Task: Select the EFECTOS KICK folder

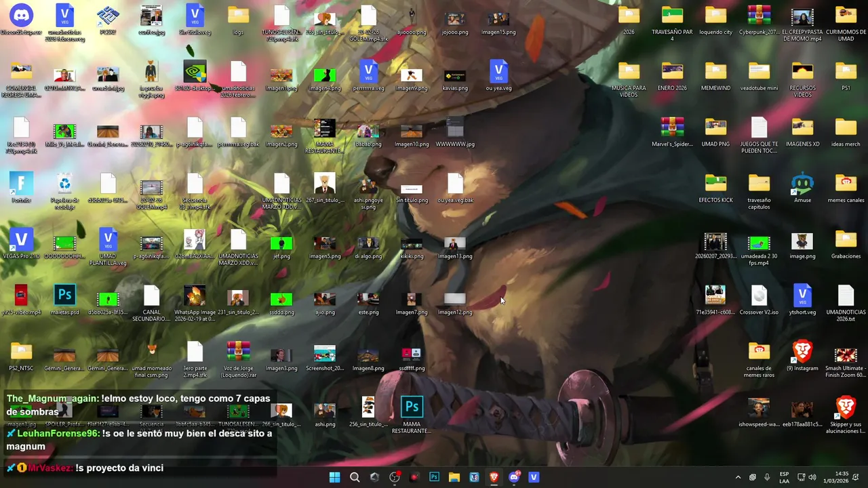Action: click(x=715, y=184)
